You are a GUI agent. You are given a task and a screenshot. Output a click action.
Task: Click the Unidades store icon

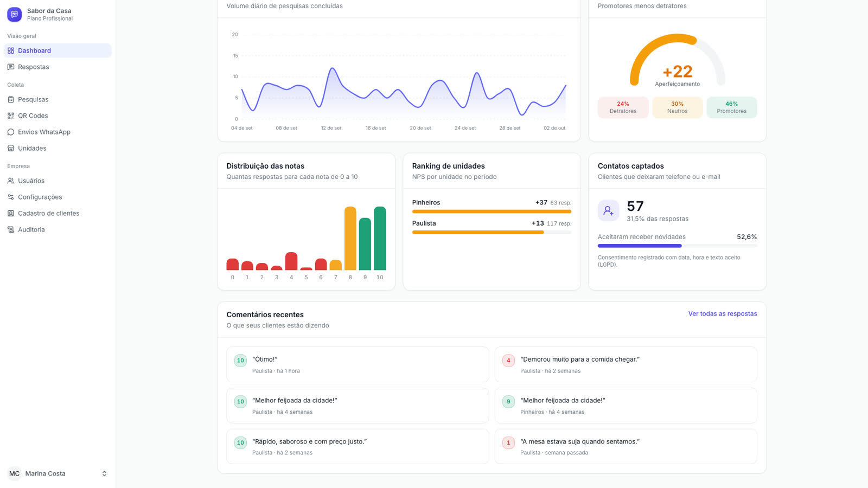tap(11, 148)
